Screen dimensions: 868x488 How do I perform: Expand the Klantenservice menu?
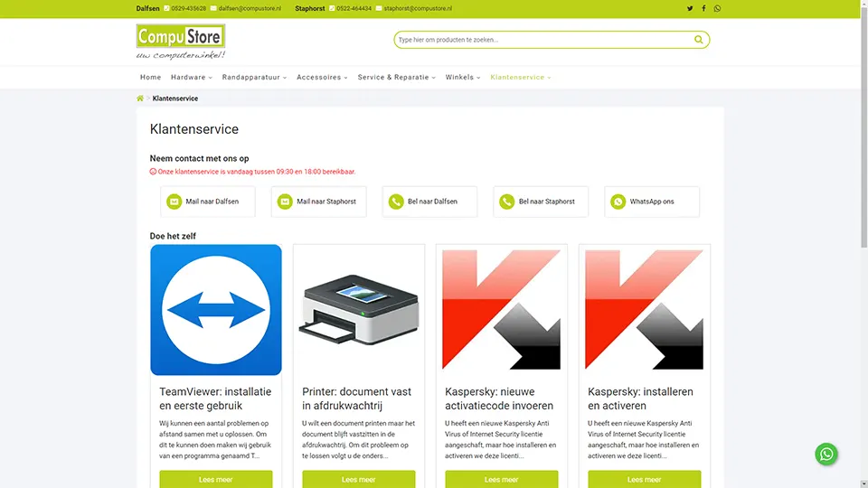(521, 78)
